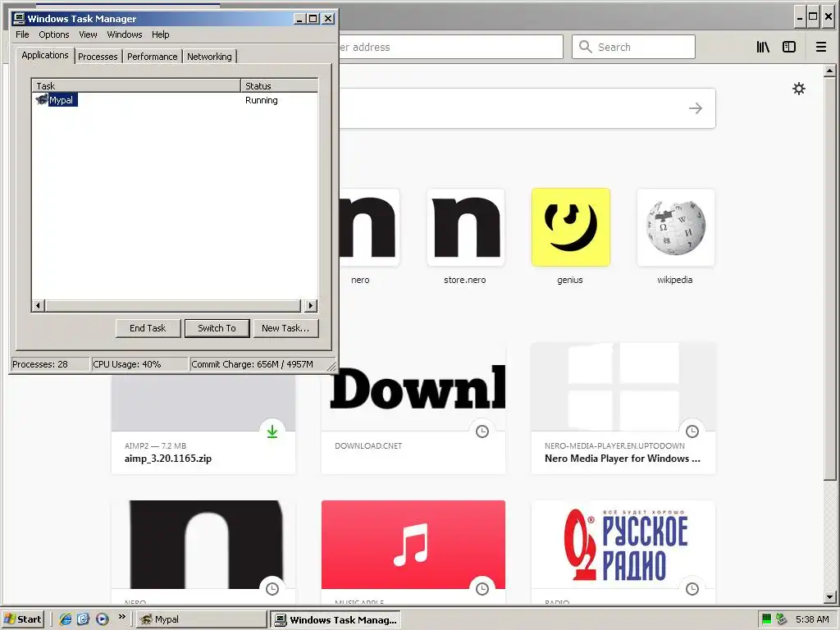Screen dimensions: 840x630
Task: Click the Show Desktop quick launch icon
Action: (x=83, y=619)
